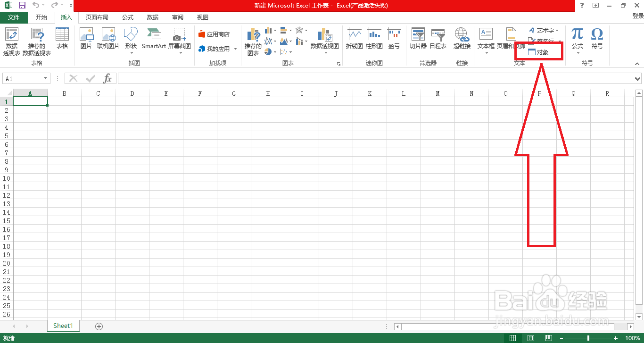Viewport: 644px width, 343px height.
Task: Insert Line sparkline (折线图)
Action: 355,39
